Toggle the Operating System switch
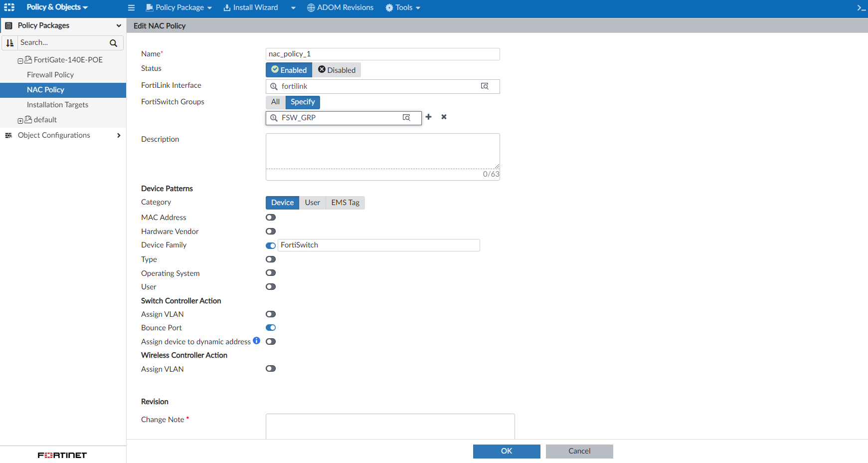The image size is (868, 463). [x=271, y=273]
